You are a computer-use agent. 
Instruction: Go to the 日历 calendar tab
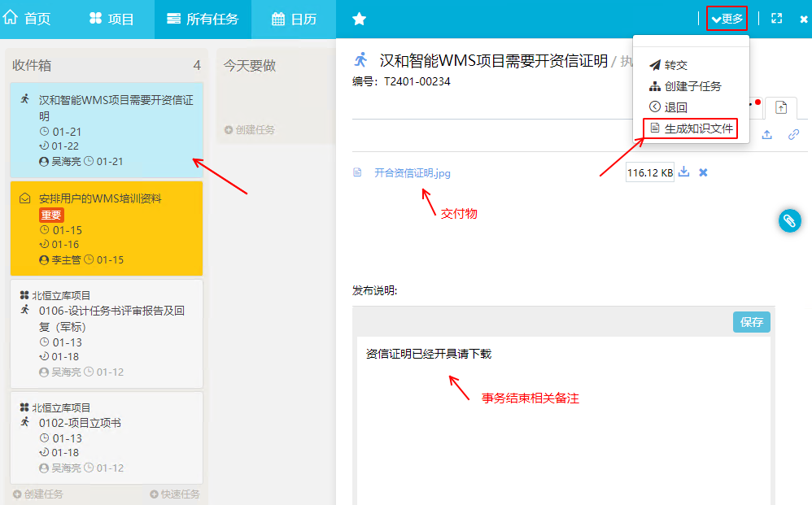(x=294, y=19)
